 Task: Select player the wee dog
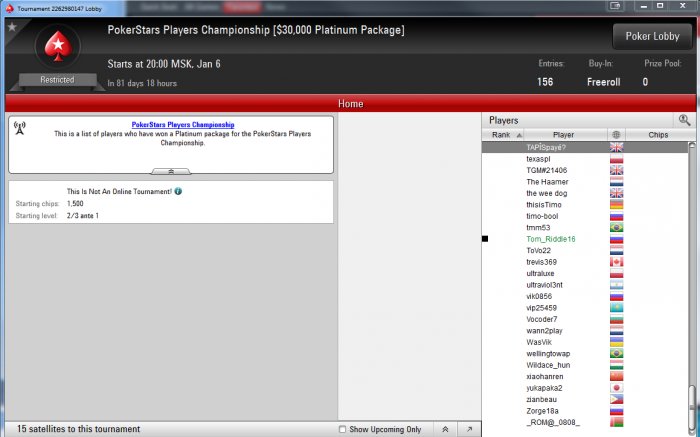click(x=546, y=193)
